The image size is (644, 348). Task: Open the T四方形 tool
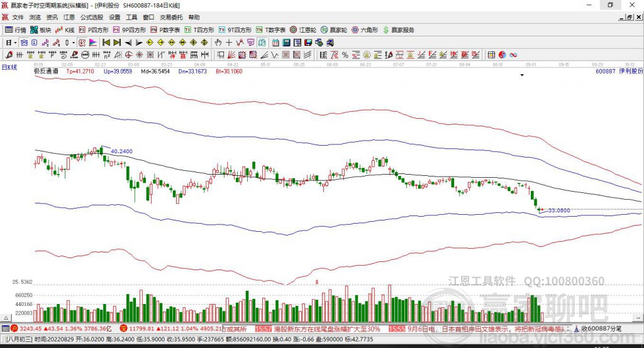(199, 30)
